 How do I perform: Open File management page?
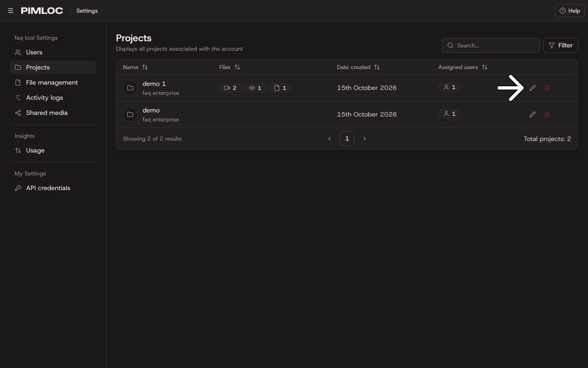[x=53, y=83]
